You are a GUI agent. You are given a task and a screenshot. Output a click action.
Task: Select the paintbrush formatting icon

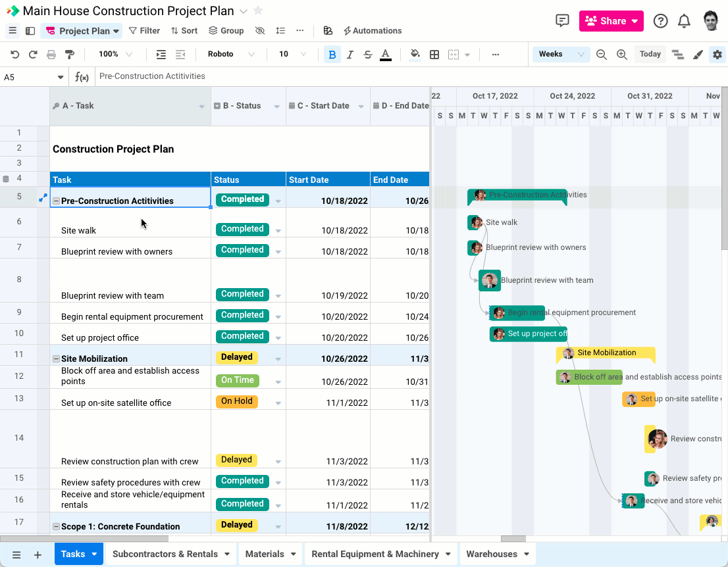tap(698, 55)
